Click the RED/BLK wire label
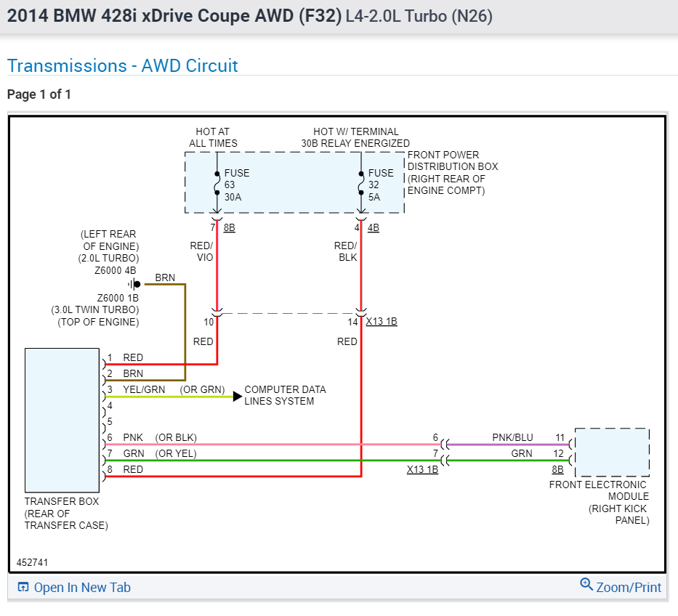This screenshot has width=678, height=616. point(345,251)
